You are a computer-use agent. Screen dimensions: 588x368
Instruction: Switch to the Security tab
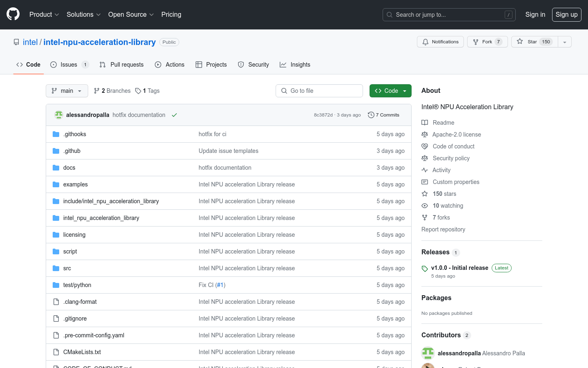[253, 65]
